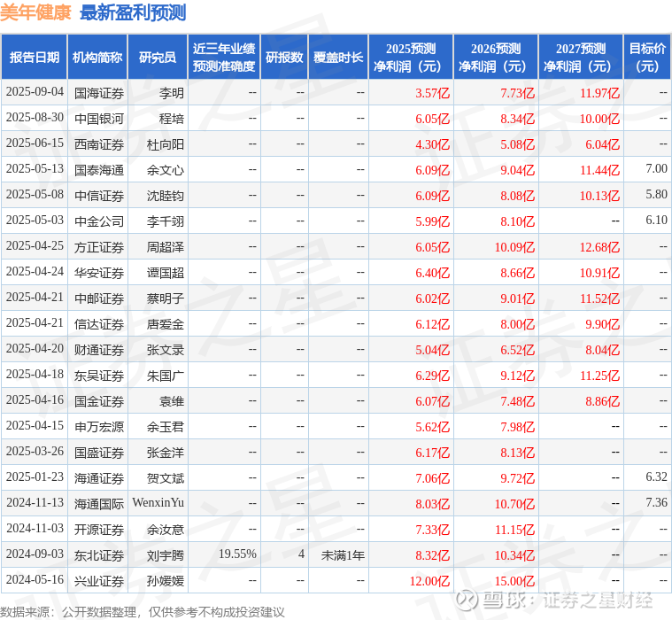Image resolution: width=672 pixels, height=620 pixels.
Task: Select researcher WenxinYu
Action: [x=158, y=502]
